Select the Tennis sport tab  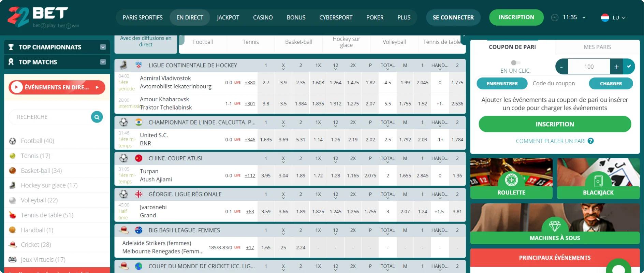[251, 42]
